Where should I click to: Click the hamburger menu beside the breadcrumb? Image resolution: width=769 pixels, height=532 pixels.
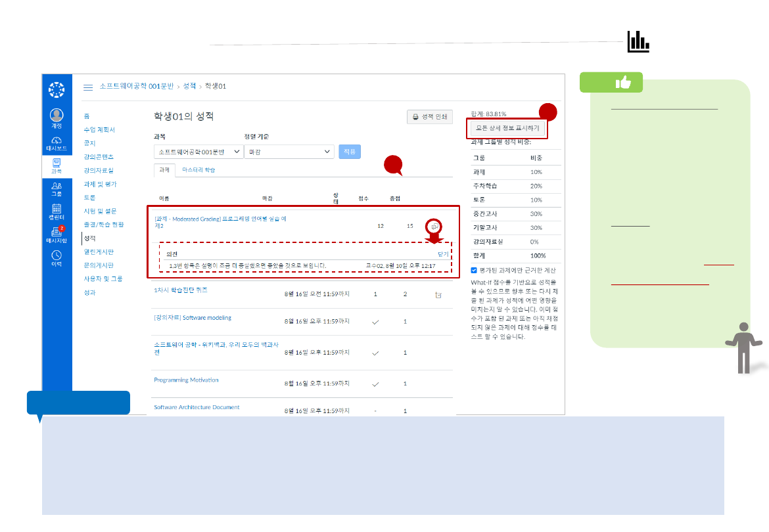88,86
